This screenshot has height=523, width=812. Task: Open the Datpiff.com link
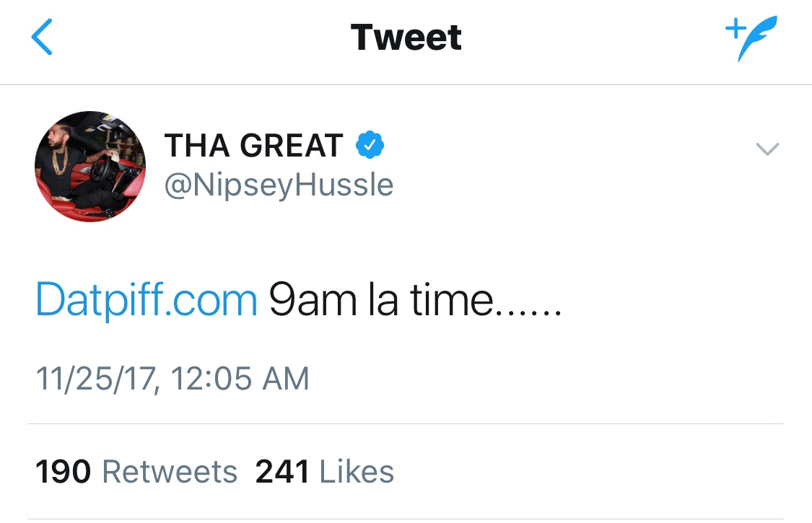147,300
